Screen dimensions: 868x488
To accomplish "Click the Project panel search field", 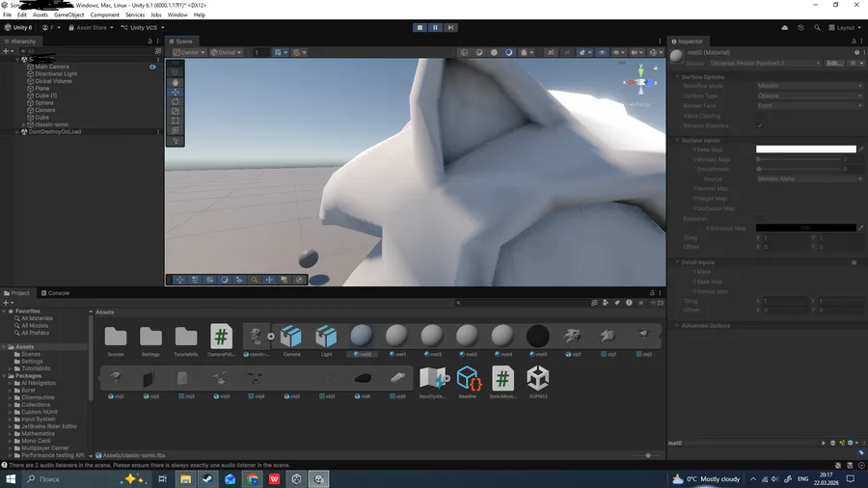I will (521, 303).
